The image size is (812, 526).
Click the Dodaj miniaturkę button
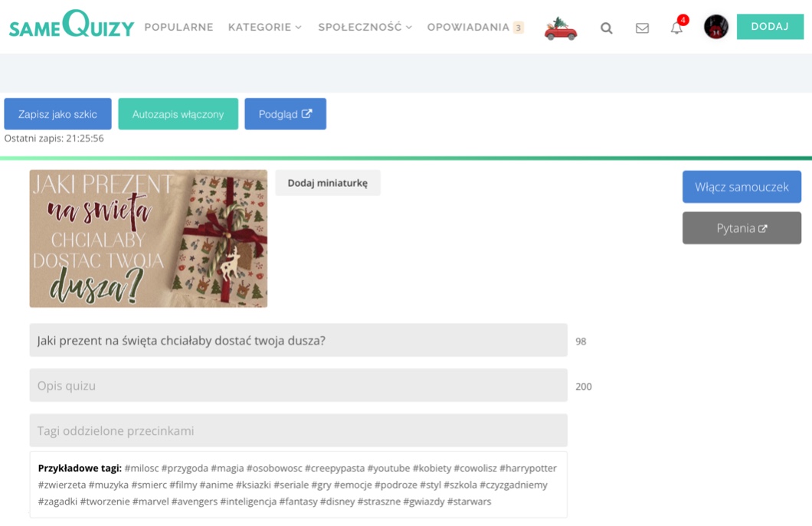pyautogui.click(x=328, y=183)
